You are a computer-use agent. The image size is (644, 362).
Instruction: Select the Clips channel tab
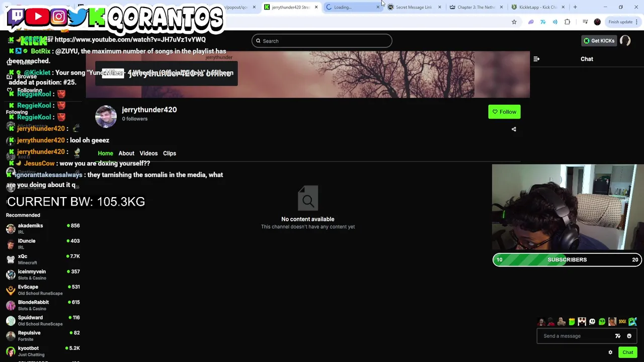(170, 153)
